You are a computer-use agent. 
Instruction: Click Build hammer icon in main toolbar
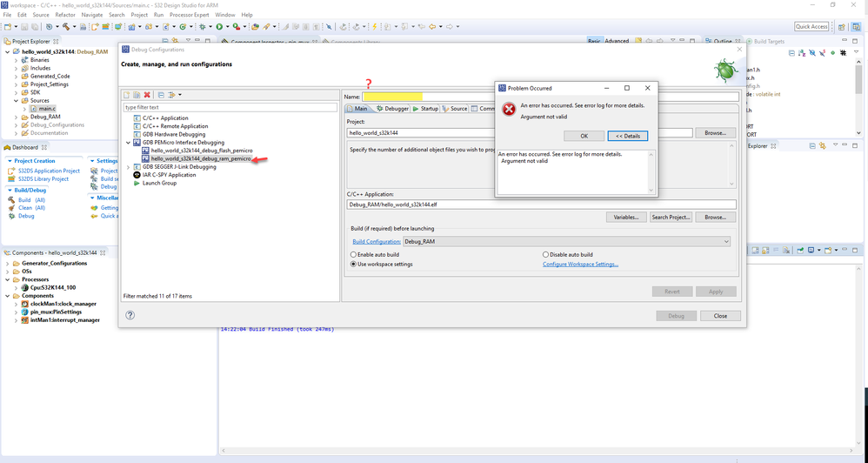coord(66,27)
